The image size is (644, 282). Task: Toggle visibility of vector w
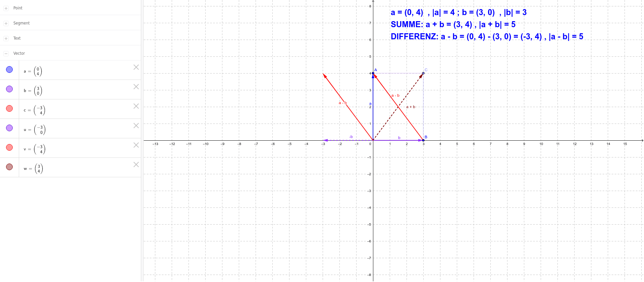9,167
